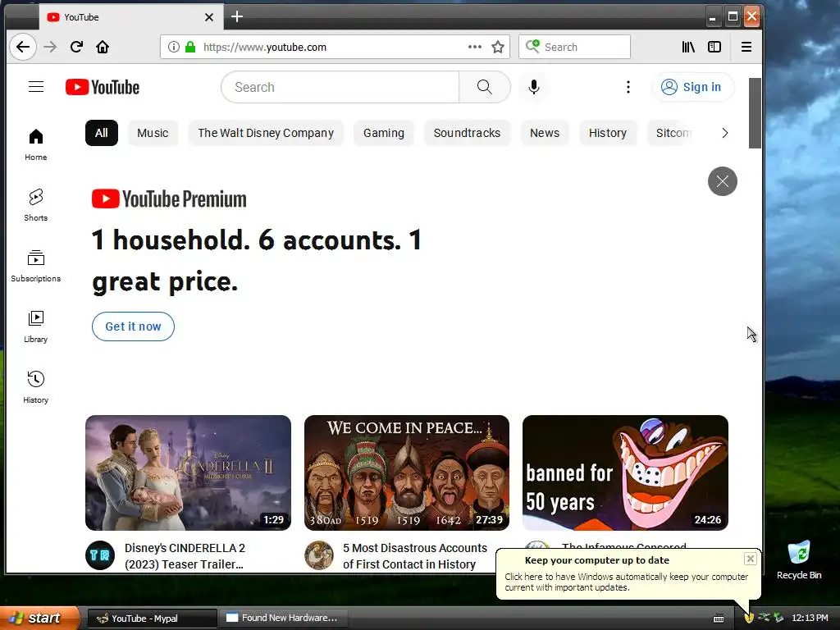
Task: Show site information icon in address bar
Action: pos(174,47)
